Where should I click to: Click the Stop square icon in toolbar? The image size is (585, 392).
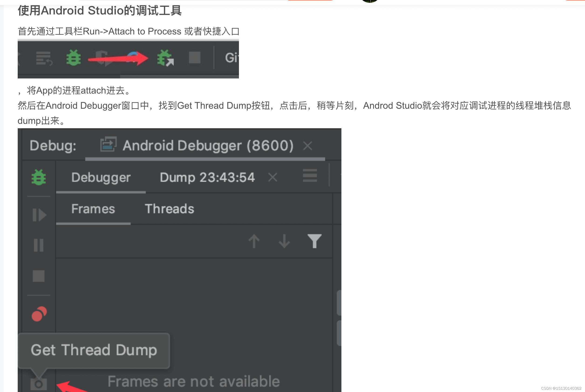coord(195,58)
